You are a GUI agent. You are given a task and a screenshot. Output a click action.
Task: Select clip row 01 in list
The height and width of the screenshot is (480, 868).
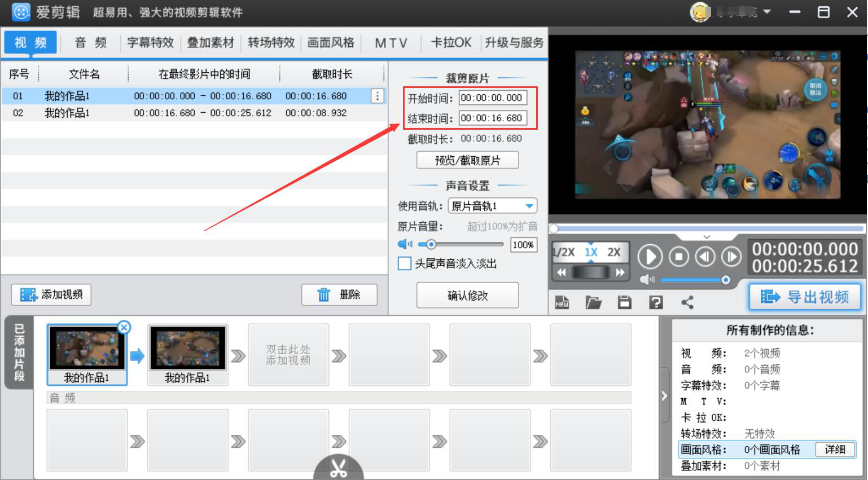(x=194, y=96)
